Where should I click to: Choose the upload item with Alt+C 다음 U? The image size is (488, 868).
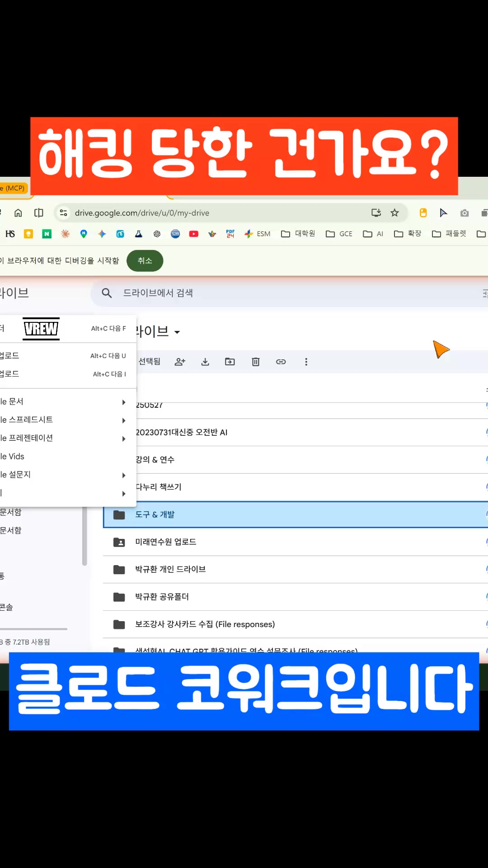point(68,356)
